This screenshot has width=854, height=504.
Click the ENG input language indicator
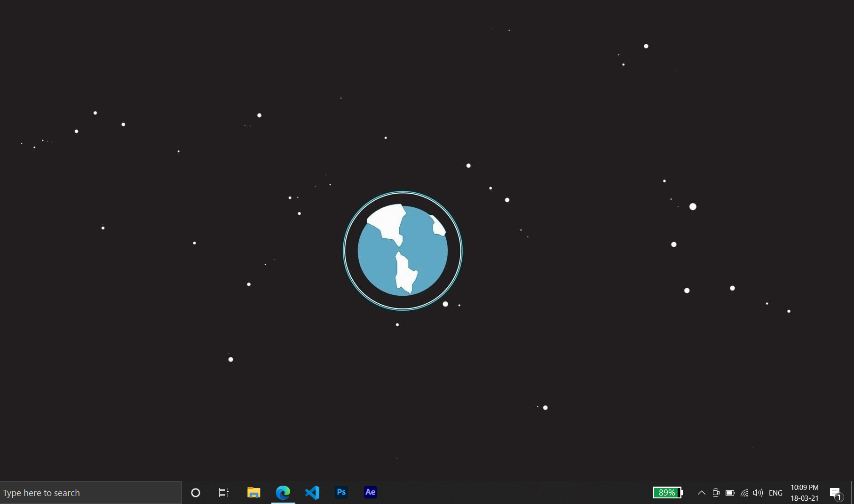pos(775,493)
